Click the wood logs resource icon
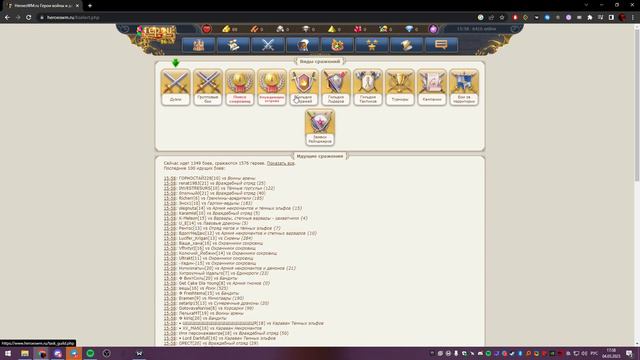 (254, 29)
